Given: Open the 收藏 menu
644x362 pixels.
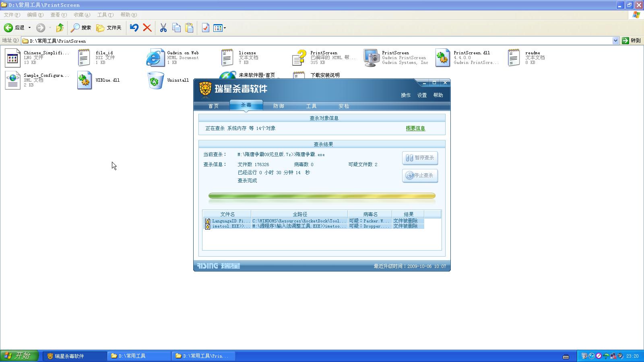Looking at the screenshot, I should pyautogui.click(x=82, y=15).
